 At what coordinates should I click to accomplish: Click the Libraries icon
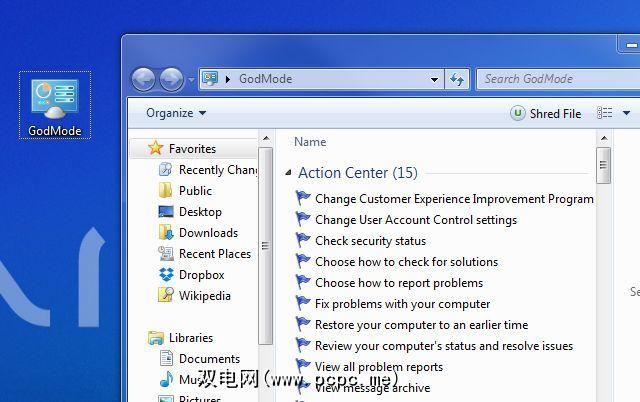coord(156,338)
